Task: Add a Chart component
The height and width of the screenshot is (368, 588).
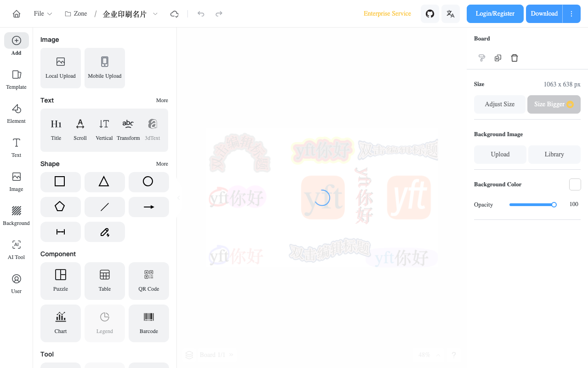Action: coord(61,323)
